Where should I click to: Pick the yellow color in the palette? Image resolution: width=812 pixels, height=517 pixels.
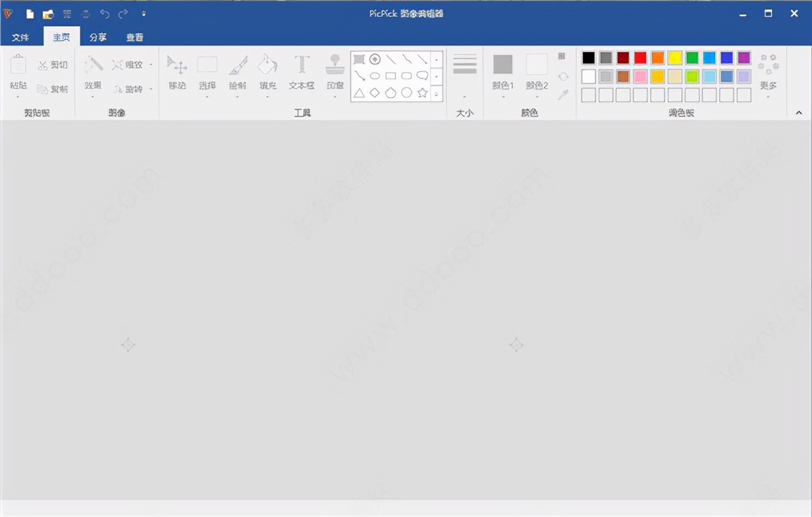[675, 58]
